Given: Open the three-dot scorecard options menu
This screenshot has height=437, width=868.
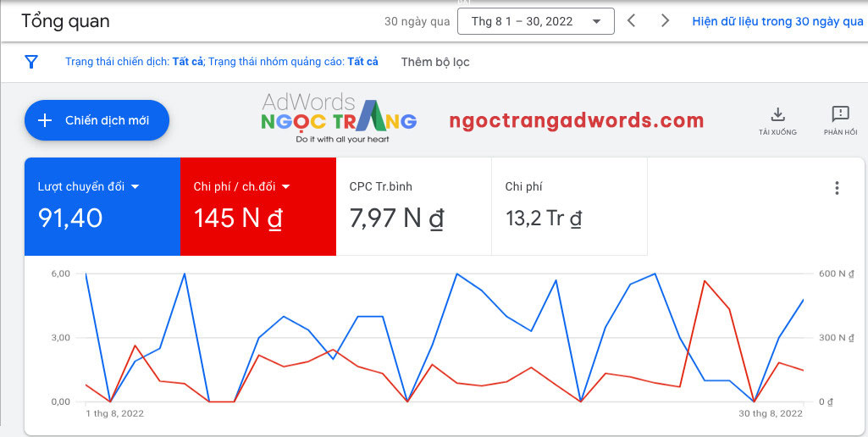Looking at the screenshot, I should (x=837, y=188).
